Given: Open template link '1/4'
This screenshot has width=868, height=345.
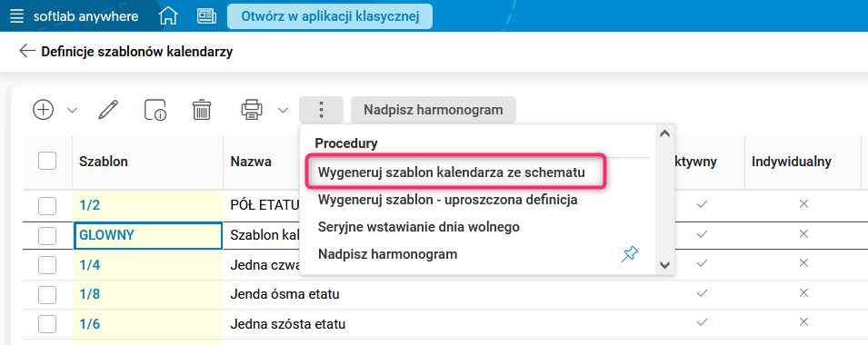Looking at the screenshot, I should click(x=90, y=265).
